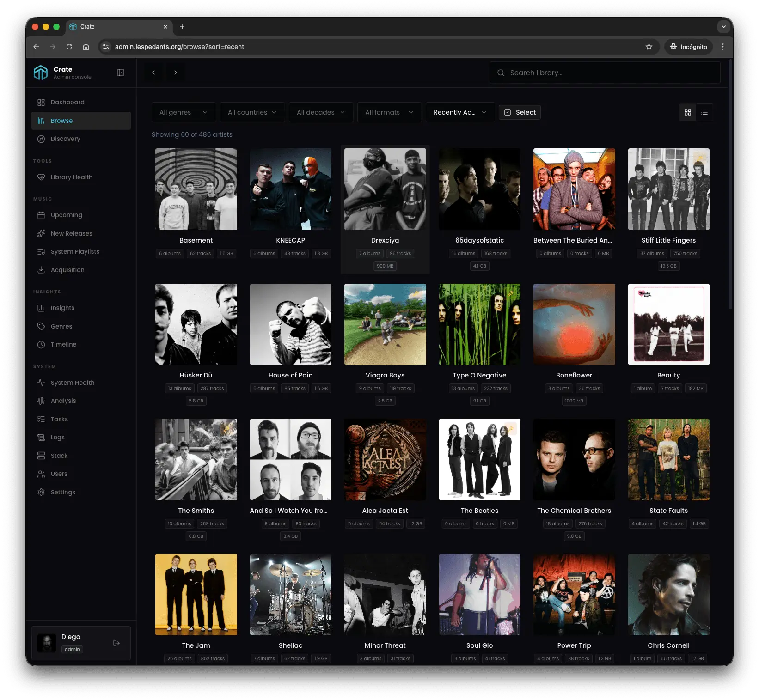
Task: Open Acquisition page
Action: (81, 270)
